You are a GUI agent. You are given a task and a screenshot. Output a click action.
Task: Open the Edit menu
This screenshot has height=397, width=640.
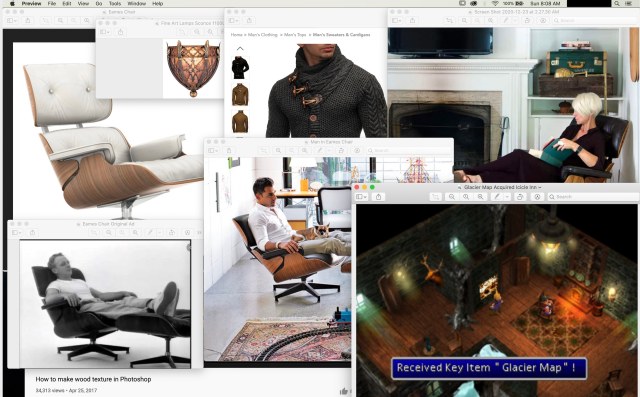[67, 3]
